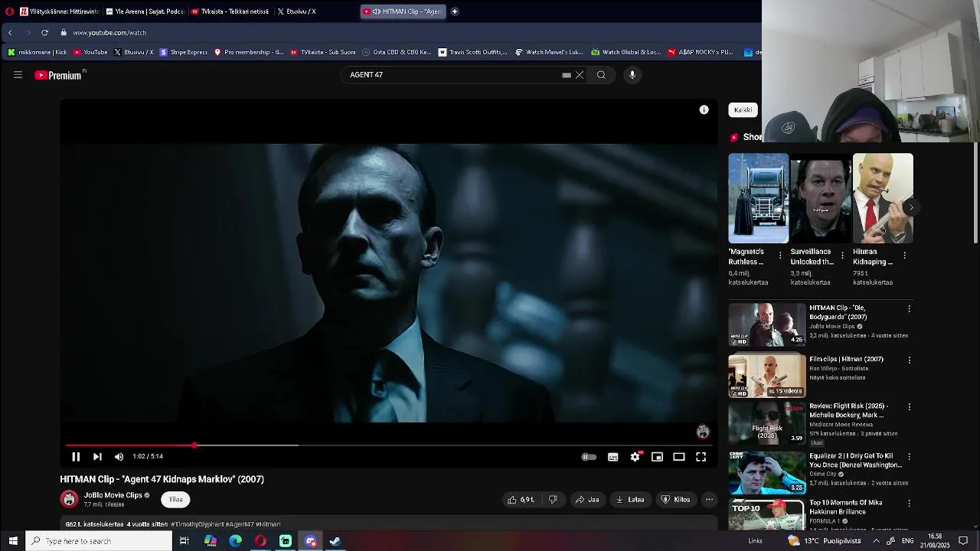The height and width of the screenshot is (551, 980).
Task: Click the channel watermark on video
Action: [x=703, y=432]
